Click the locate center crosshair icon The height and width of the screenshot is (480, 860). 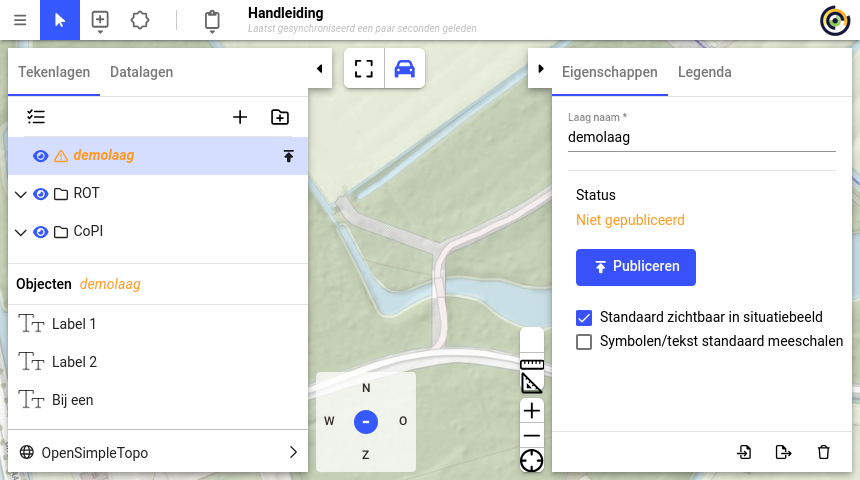pos(532,460)
